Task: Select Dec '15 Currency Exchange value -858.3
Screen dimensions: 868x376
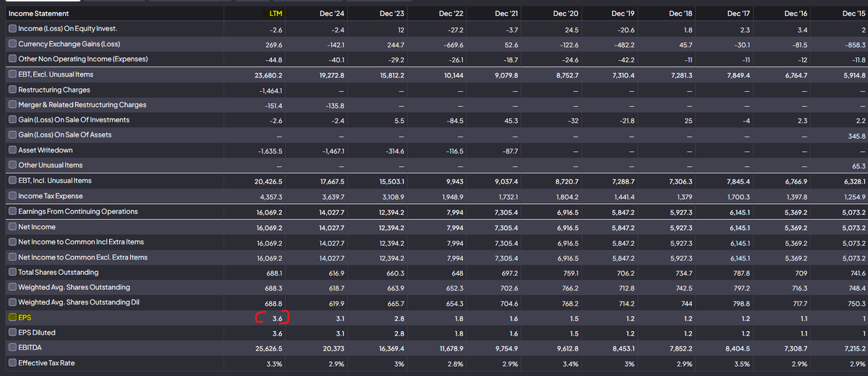Action: pyautogui.click(x=856, y=44)
